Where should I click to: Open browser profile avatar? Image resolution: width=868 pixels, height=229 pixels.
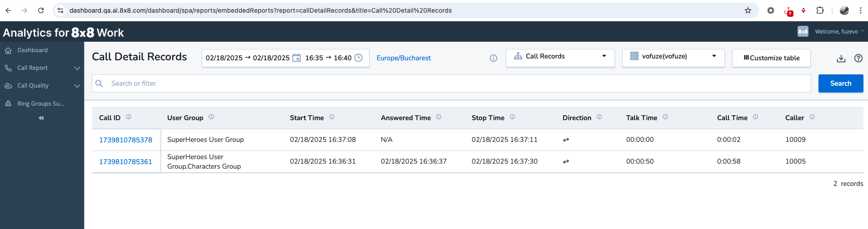(844, 10)
